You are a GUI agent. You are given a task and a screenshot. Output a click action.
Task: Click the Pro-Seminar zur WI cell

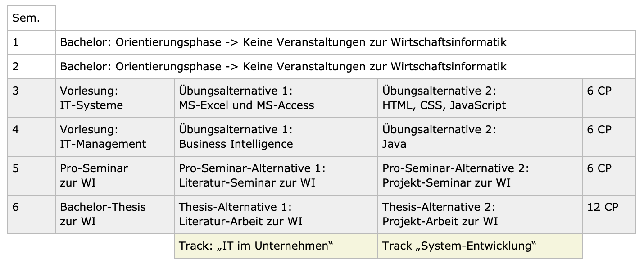point(114,175)
